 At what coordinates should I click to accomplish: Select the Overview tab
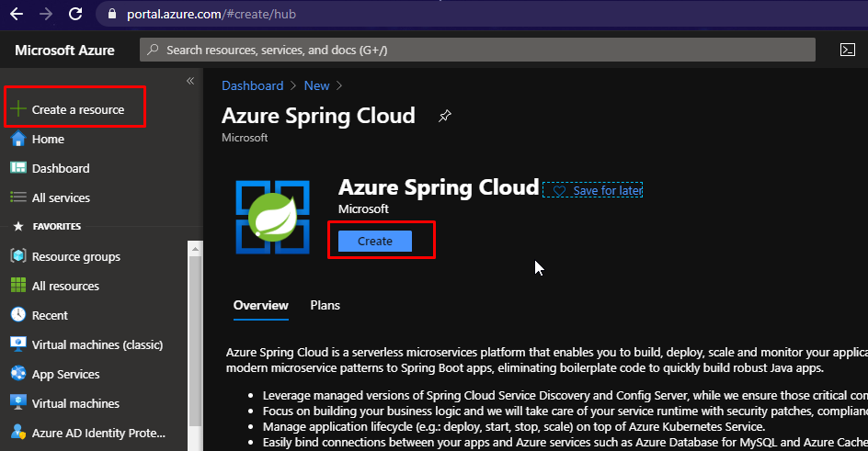[260, 305]
